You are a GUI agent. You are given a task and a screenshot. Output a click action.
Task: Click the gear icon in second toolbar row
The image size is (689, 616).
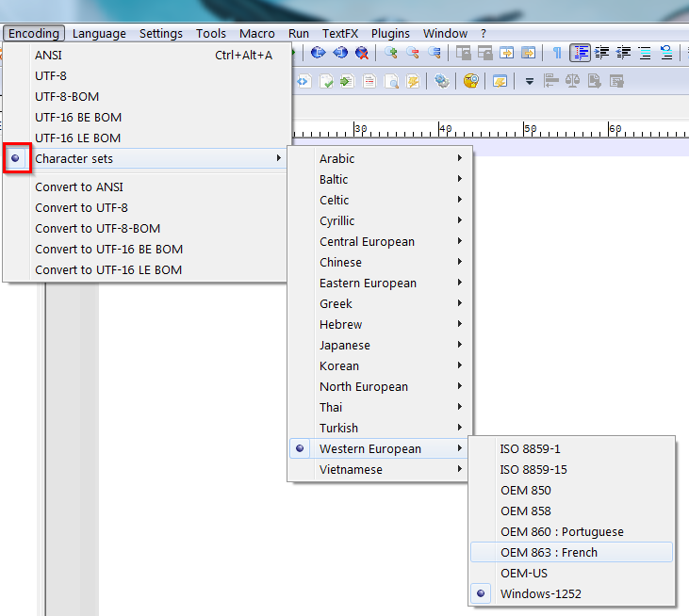click(x=441, y=82)
